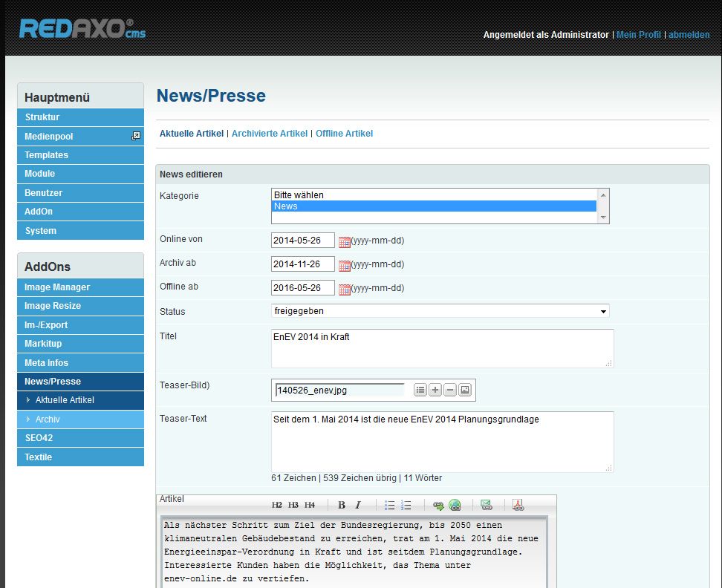The image size is (722, 588).
Task: Insert numbered list in article editor
Action: click(406, 505)
